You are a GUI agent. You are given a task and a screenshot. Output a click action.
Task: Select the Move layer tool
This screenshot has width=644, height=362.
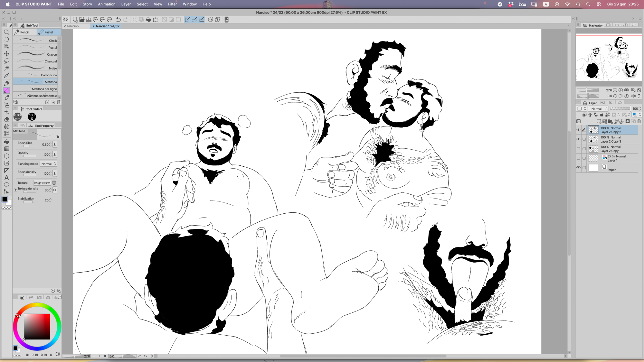pos(6,54)
